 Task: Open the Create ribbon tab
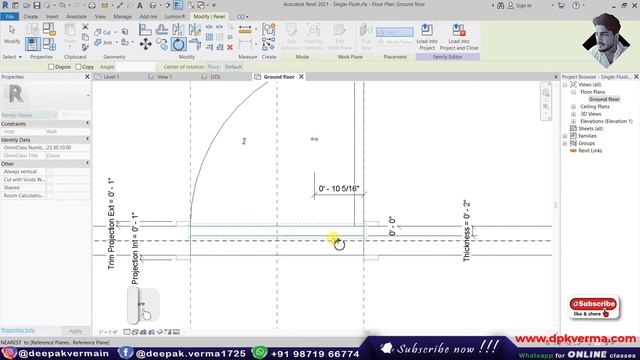pyautogui.click(x=31, y=17)
